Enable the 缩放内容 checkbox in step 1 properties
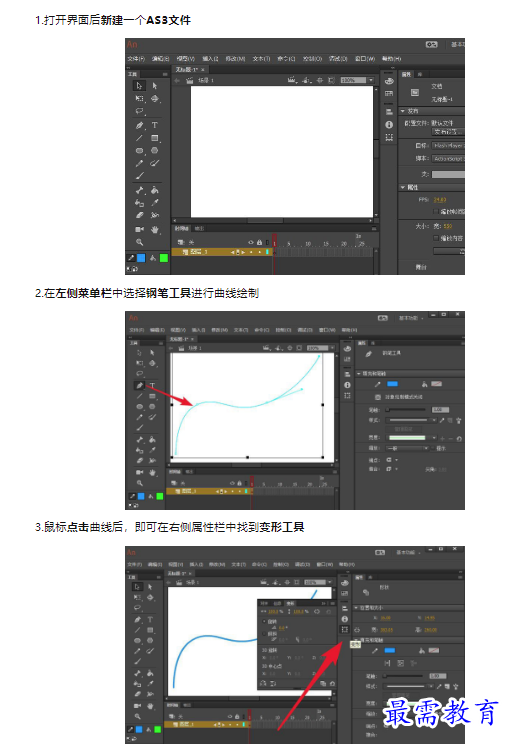The image size is (507, 744). pyautogui.click(x=436, y=238)
